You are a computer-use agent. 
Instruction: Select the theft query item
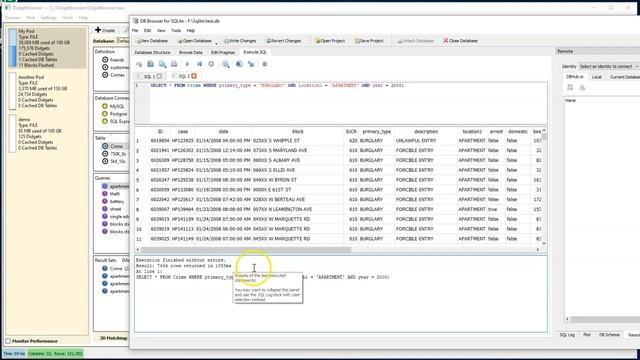point(111,194)
